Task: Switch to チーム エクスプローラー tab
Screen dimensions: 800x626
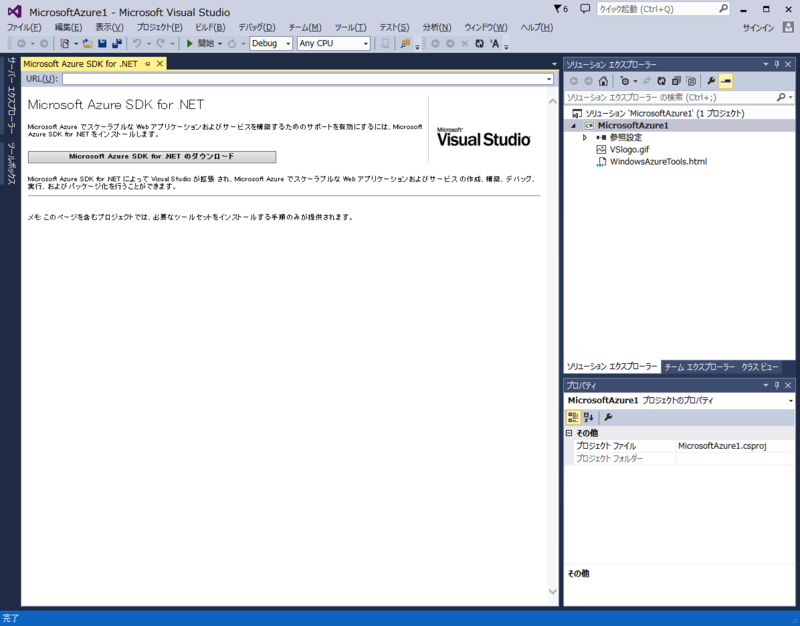Action: click(699, 367)
